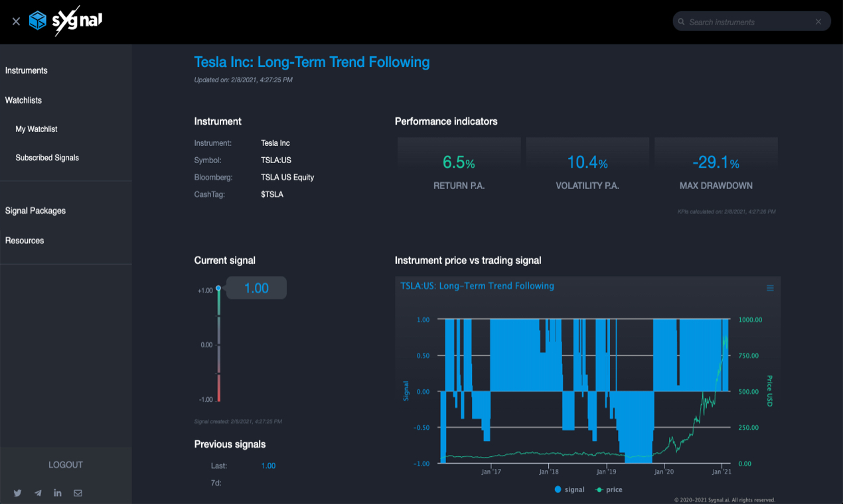Screen dimensions: 843x504
Task: Click the Jan '21 axis label
Action: (722, 472)
